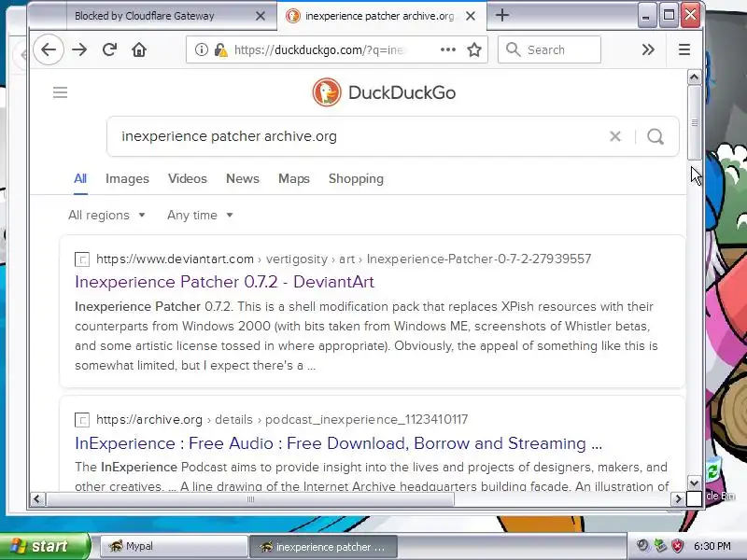Click the vertical scrollbar up arrow
Screen dimensions: 747x560
pyautogui.click(x=694, y=77)
